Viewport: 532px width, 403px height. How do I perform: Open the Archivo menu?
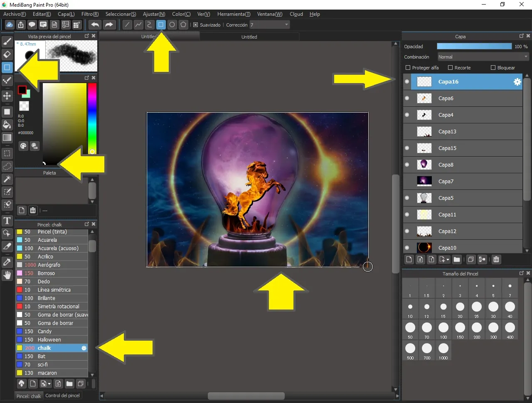(15, 14)
